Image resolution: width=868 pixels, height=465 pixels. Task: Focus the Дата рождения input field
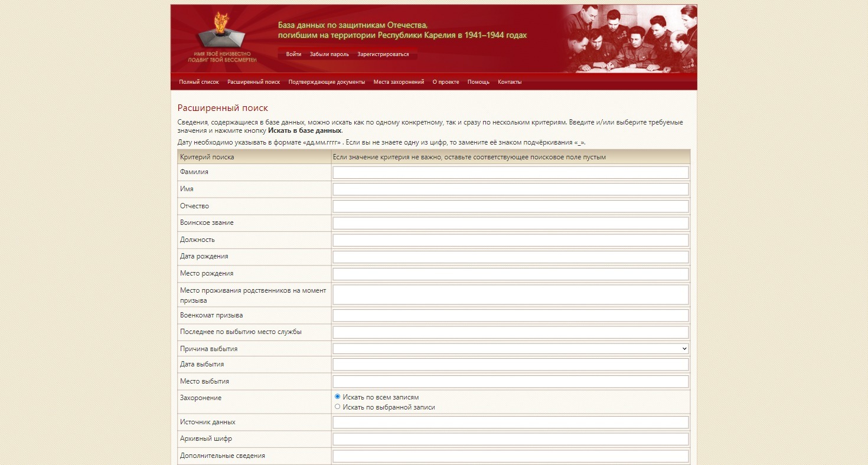click(511, 257)
